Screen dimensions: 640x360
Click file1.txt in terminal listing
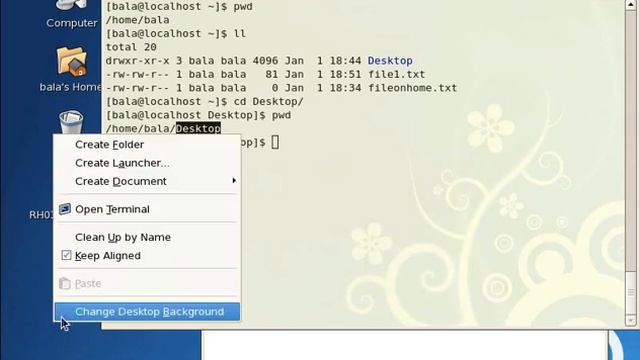pos(396,74)
